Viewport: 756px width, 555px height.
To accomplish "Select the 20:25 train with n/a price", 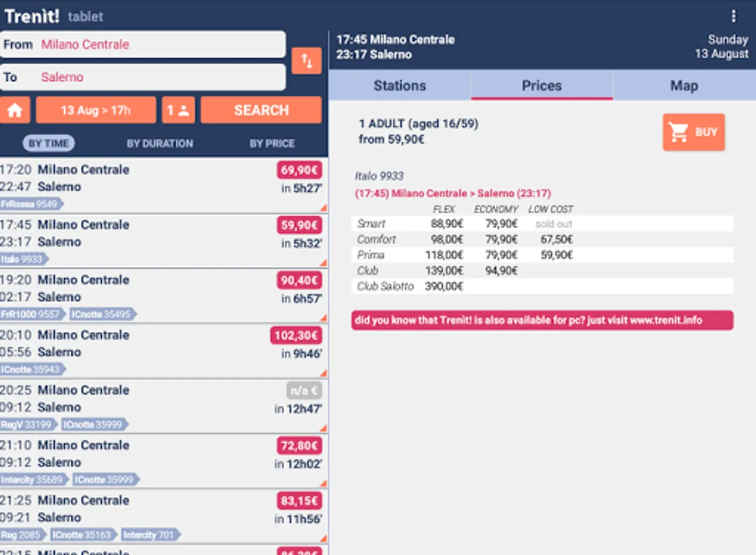I will (x=163, y=406).
